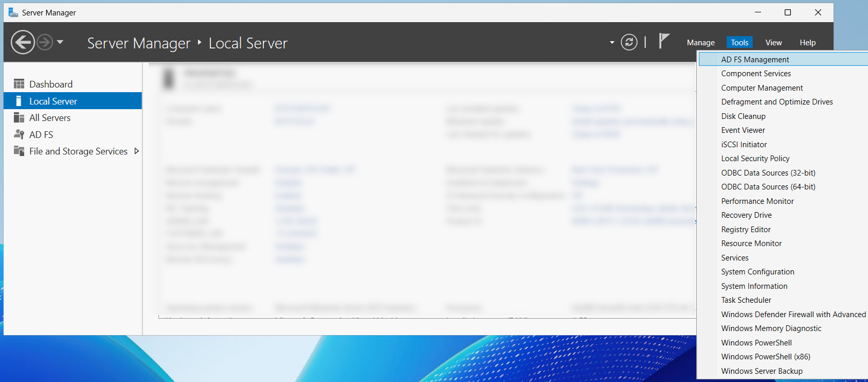The width and height of the screenshot is (868, 382).
Task: Open the Help menu
Action: 807,43
